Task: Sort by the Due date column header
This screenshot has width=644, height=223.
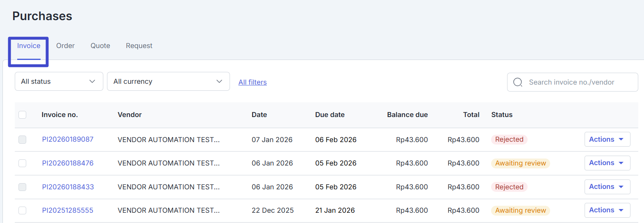Action: [x=330, y=115]
